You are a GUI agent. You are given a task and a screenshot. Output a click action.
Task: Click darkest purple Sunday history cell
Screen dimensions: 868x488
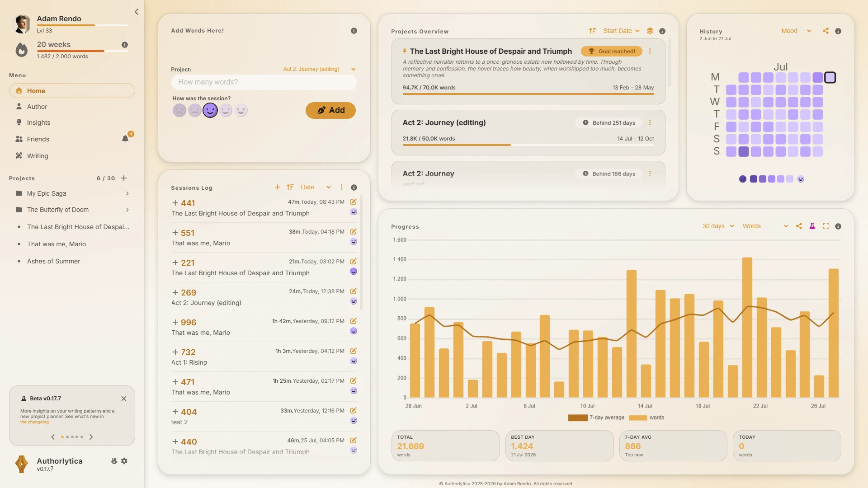(744, 151)
